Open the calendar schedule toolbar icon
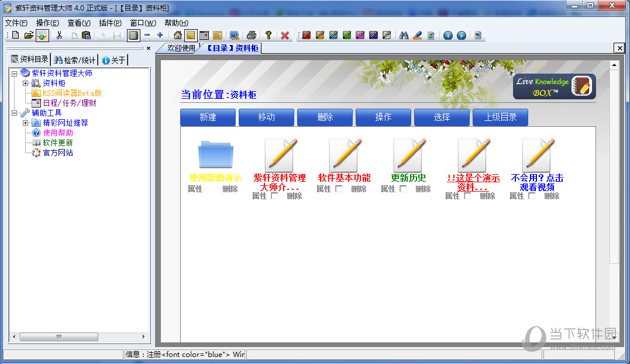630x364 pixels. pos(204,35)
